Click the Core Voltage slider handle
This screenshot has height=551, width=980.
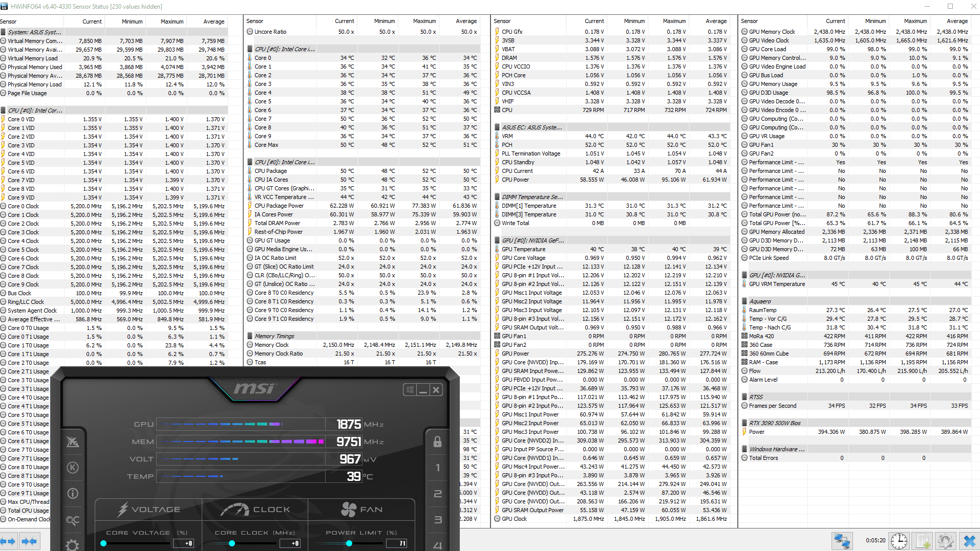click(103, 543)
